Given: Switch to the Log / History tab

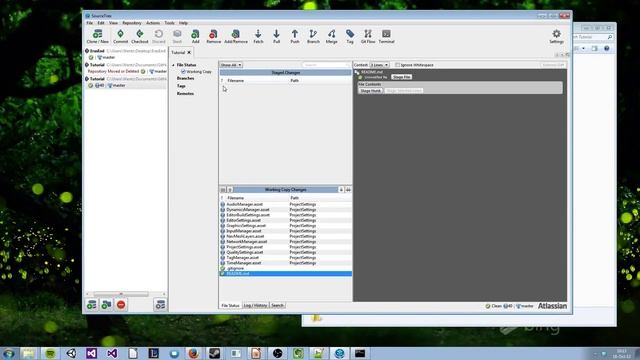Looking at the screenshot, I should pyautogui.click(x=255, y=305).
